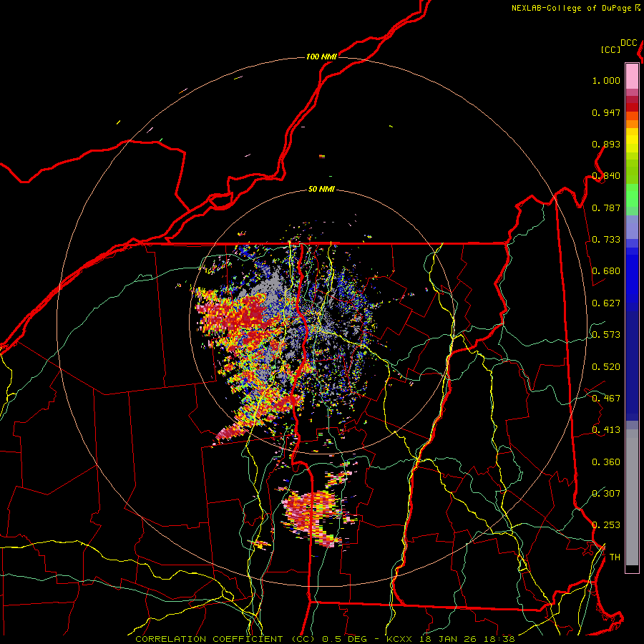Image resolution: width=644 pixels, height=644 pixels.
Task: Click the [CC] label above the color bar
Action: (x=611, y=49)
